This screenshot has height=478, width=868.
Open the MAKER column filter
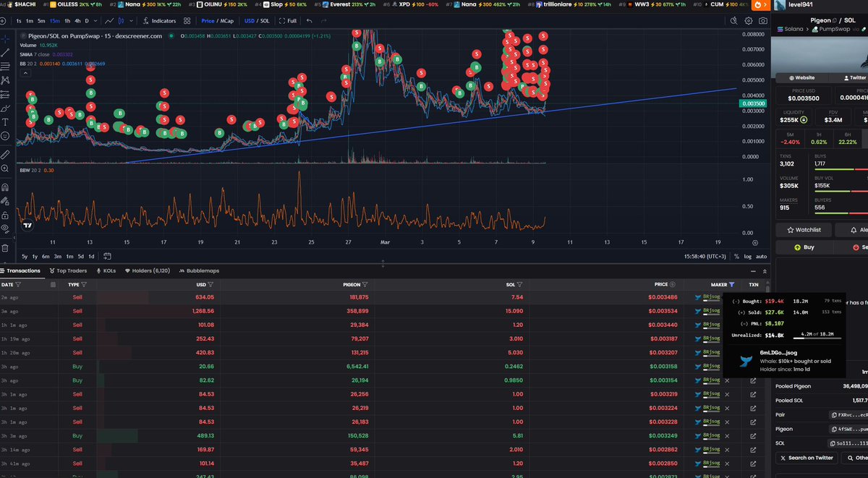point(732,285)
